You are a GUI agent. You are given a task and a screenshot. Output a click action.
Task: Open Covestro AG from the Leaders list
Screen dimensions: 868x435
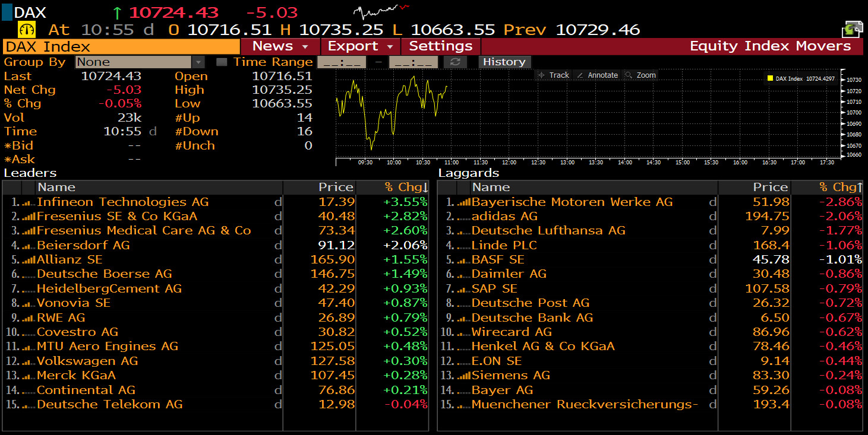tap(78, 332)
